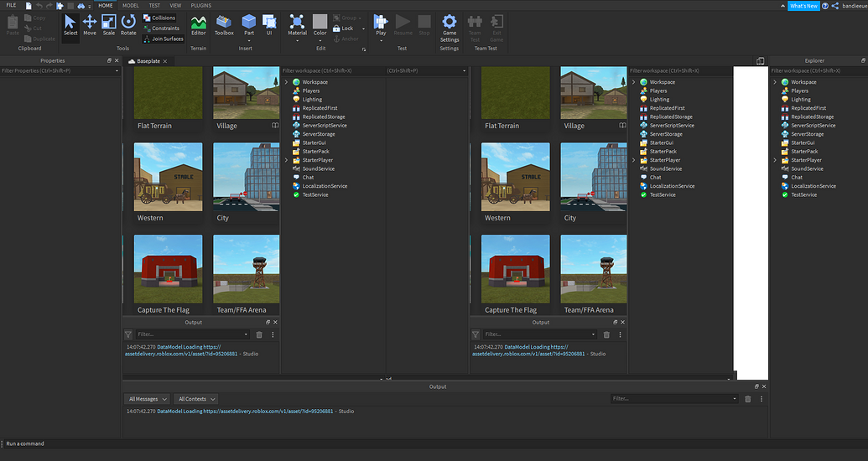
Task: Click the Color swatch in the Edit group
Action: tap(320, 23)
